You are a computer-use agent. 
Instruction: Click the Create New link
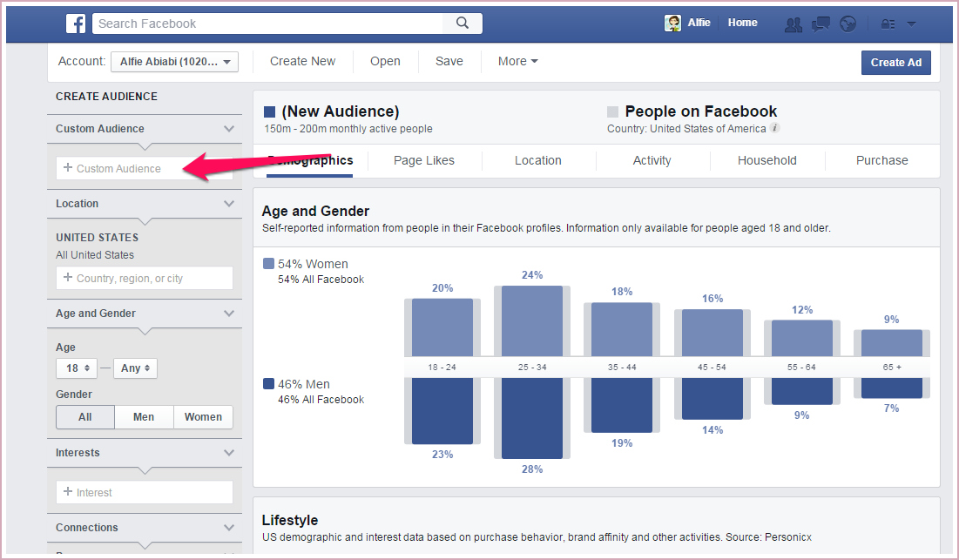click(302, 62)
